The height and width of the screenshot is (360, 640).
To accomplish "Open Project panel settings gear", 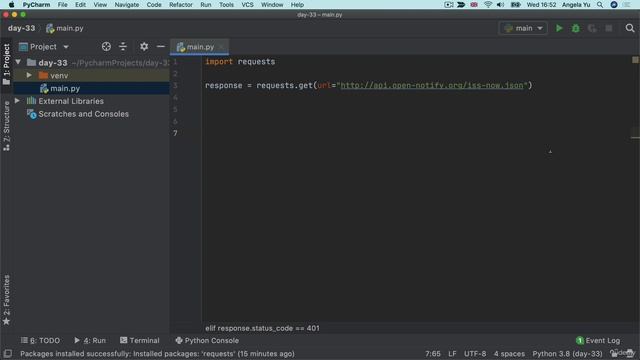I will pyautogui.click(x=144, y=47).
